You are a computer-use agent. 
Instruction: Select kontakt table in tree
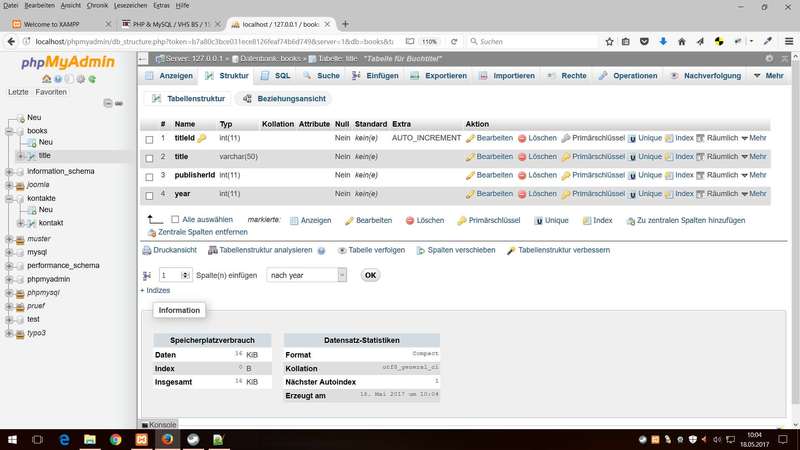click(51, 223)
